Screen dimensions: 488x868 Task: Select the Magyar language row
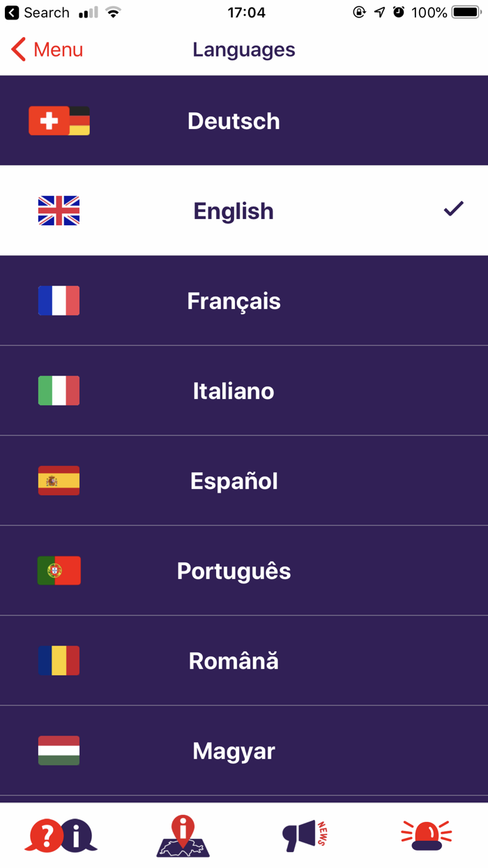234,751
